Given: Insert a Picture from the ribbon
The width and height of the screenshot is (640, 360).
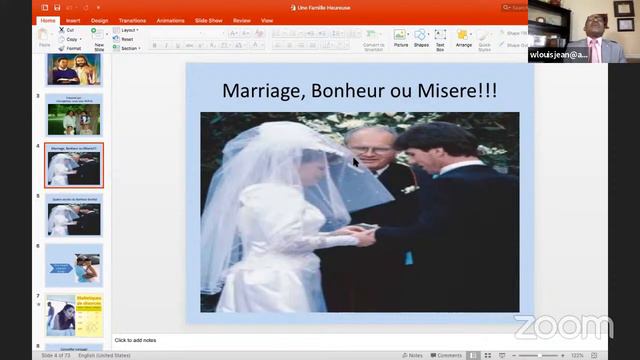Looking at the screenshot, I should (x=400, y=38).
